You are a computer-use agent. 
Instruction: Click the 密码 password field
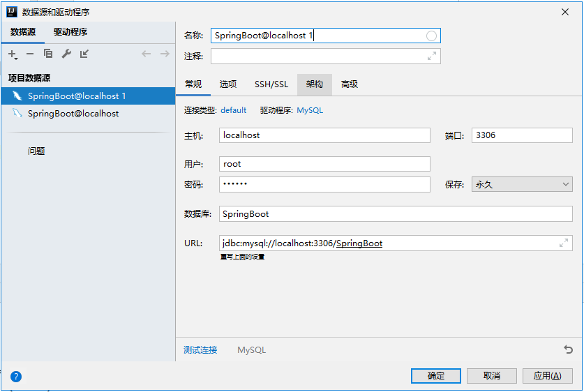(324, 185)
